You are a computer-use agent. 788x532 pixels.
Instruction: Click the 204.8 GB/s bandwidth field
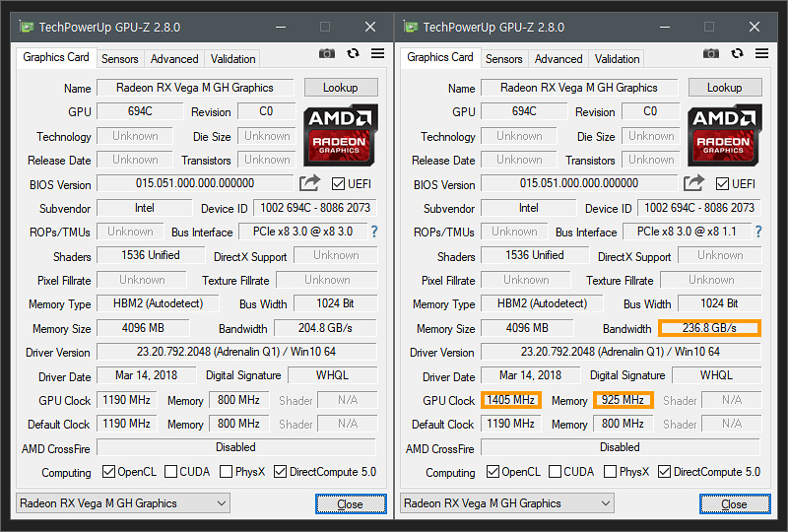pos(325,328)
